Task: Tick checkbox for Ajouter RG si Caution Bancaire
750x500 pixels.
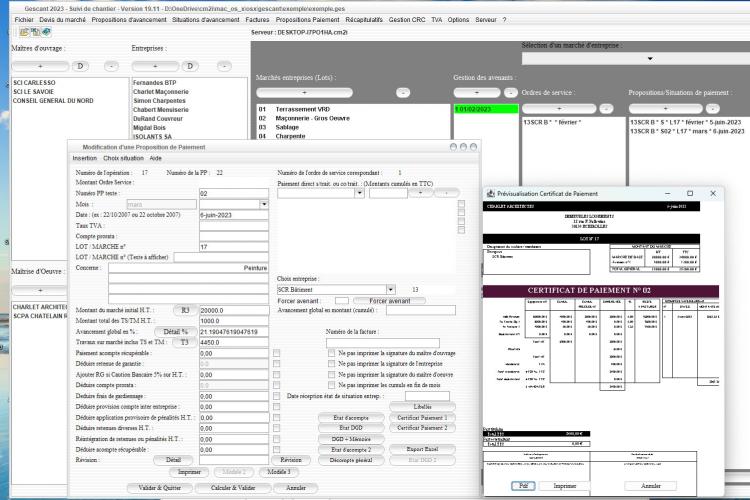Action: point(276,375)
